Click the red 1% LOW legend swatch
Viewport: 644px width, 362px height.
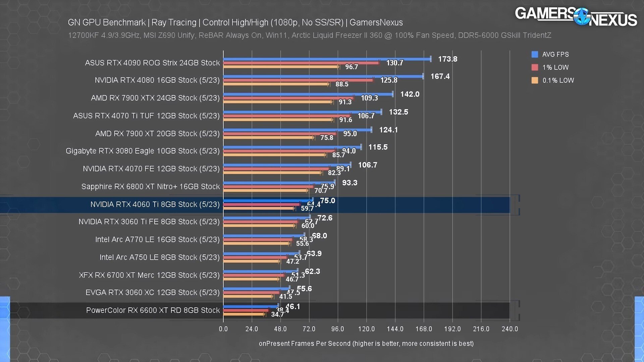tap(535, 67)
